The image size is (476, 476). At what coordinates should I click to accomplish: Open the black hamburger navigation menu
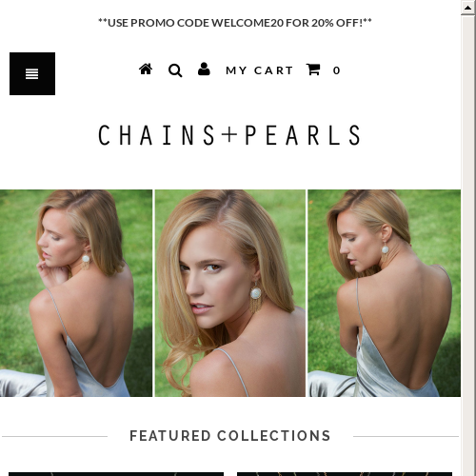pos(32,73)
